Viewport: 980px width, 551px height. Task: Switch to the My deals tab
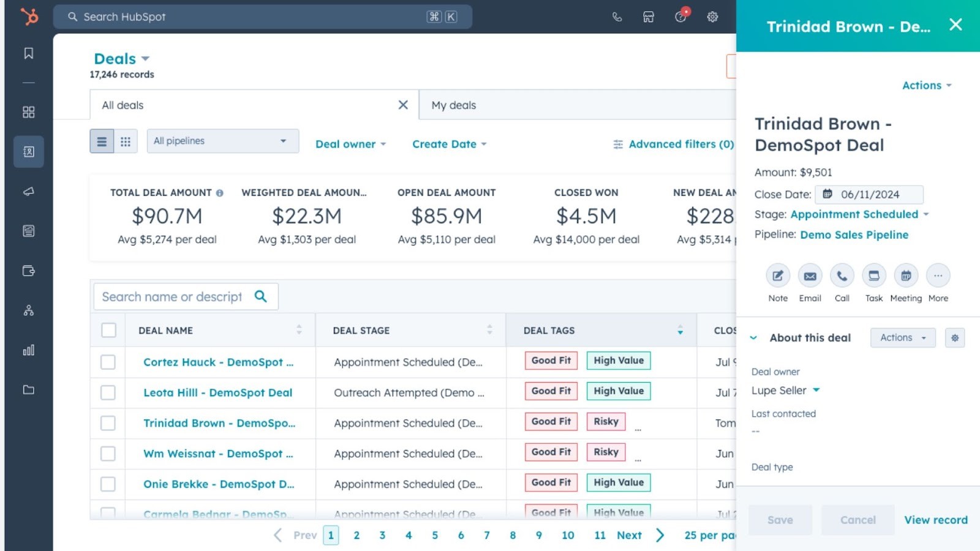[454, 105]
